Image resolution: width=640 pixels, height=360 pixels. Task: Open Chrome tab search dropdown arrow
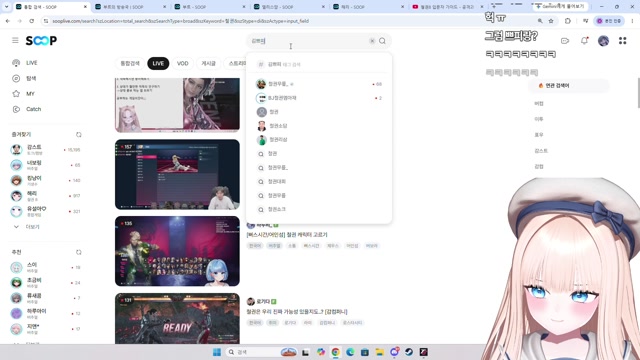(x=6, y=7)
